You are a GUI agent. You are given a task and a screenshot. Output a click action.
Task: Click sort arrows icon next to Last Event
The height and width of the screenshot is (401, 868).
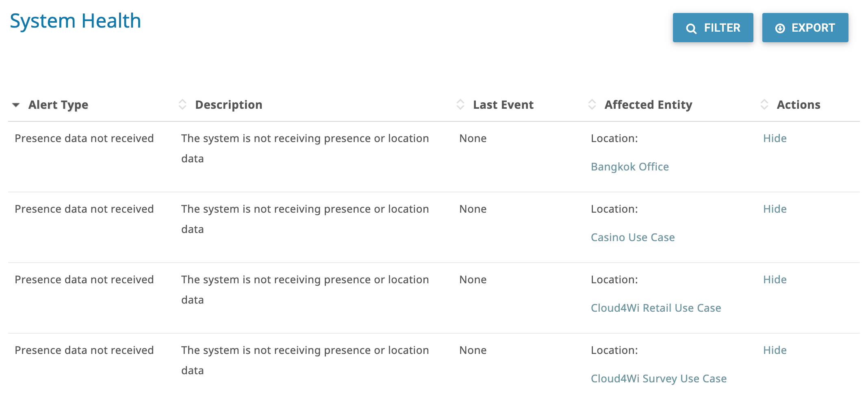pos(460,104)
